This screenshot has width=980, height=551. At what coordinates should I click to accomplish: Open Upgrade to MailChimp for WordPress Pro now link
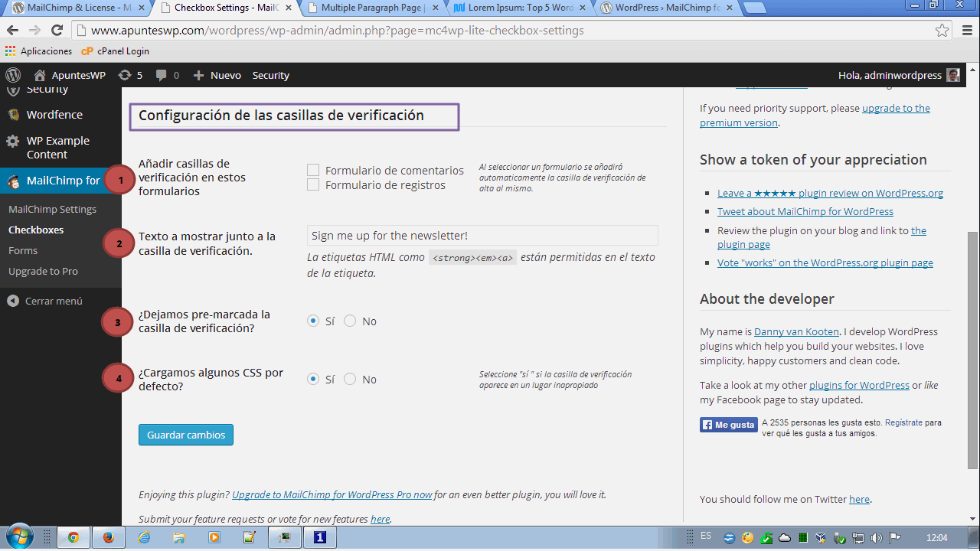pos(332,494)
